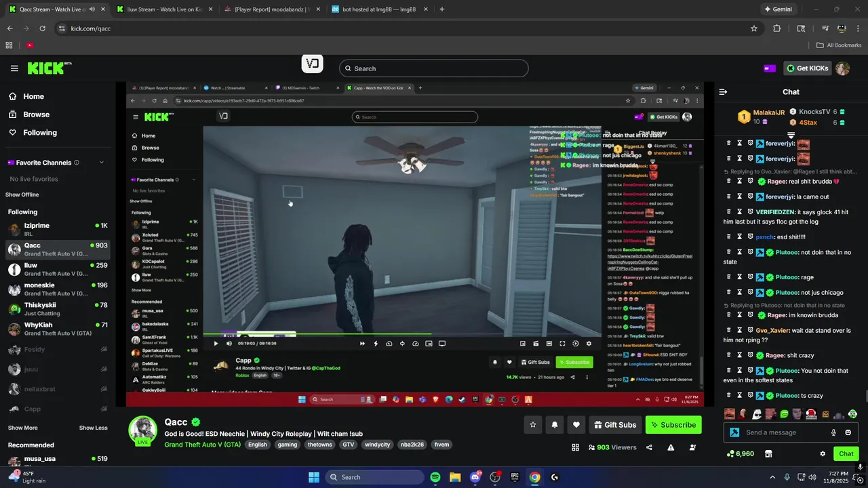Open Kick profile avatar menu
The image size is (868, 488).
coord(842,68)
